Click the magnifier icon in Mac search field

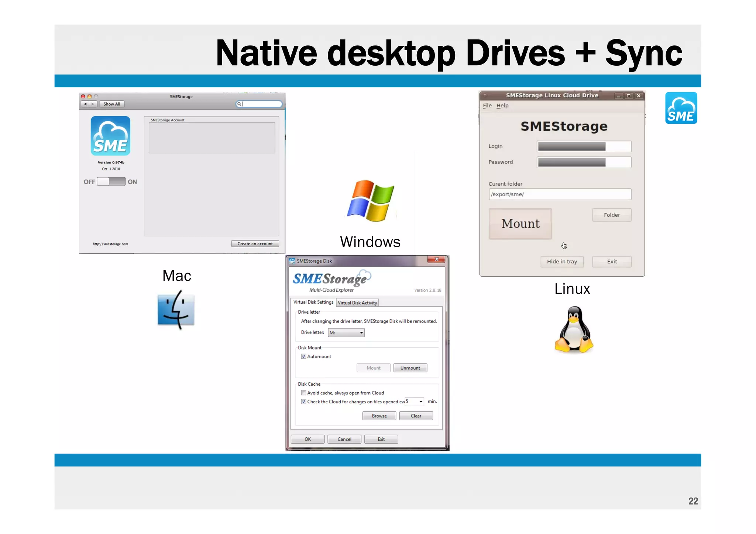tap(239, 104)
